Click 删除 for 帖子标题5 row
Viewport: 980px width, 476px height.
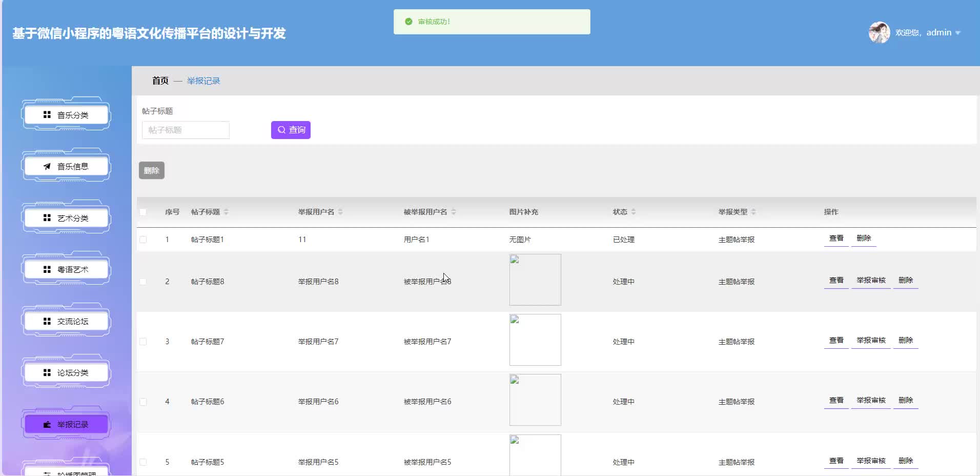click(x=906, y=461)
